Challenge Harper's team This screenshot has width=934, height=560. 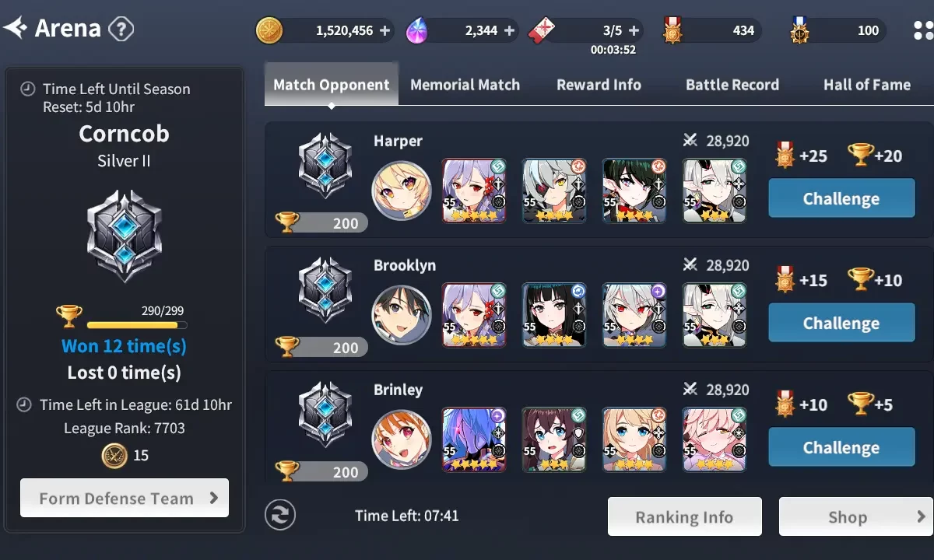(x=841, y=198)
